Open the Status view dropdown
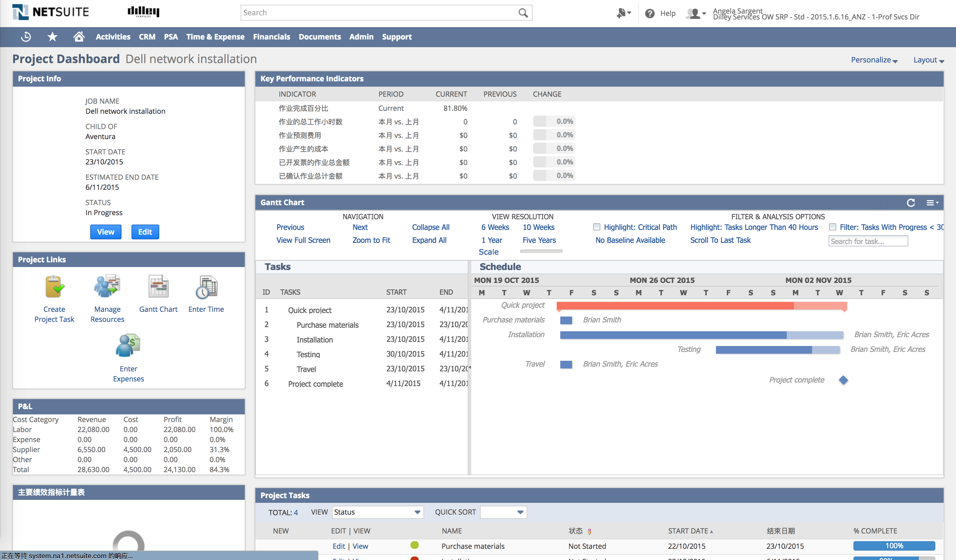This screenshot has height=560, width=956. pos(377,512)
